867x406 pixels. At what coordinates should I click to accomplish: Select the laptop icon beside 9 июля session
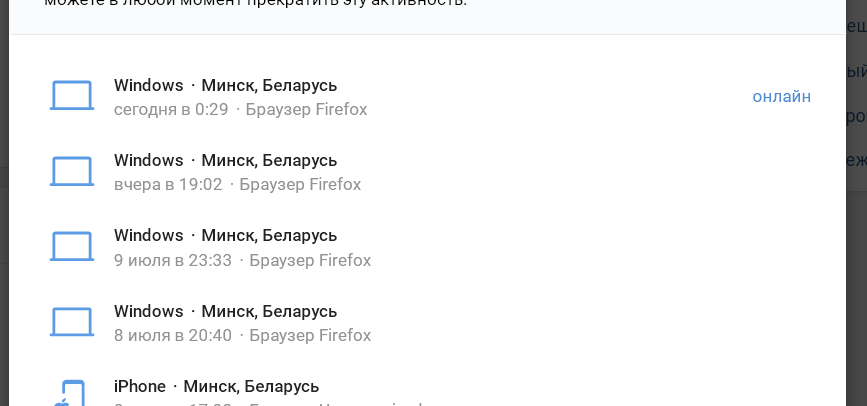72,246
